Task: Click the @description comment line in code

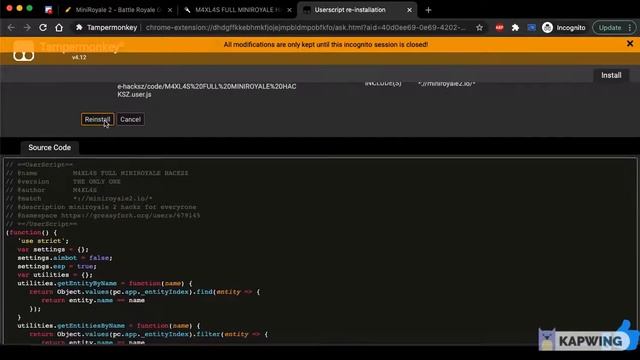Action: [101, 207]
